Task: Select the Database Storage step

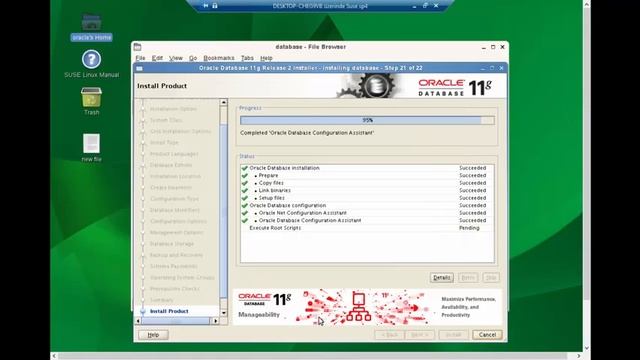Action: [172, 244]
